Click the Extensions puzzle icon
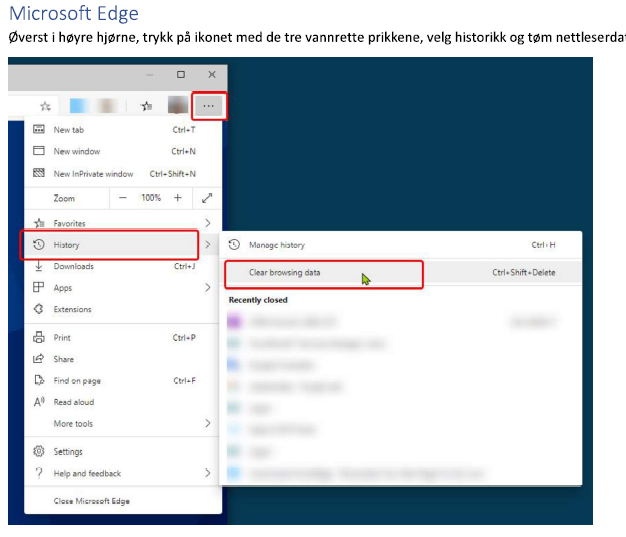 (39, 309)
